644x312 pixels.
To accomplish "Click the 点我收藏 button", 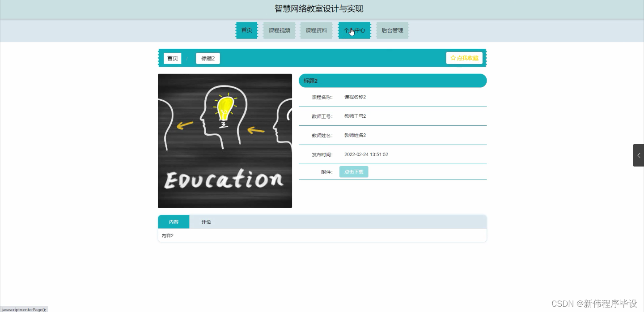I will 464,58.
